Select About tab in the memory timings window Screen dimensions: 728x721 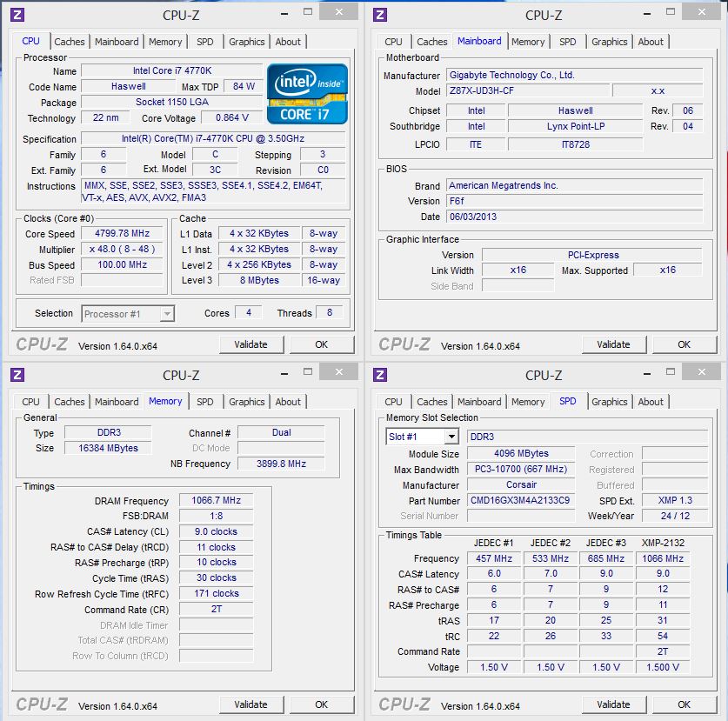288,402
